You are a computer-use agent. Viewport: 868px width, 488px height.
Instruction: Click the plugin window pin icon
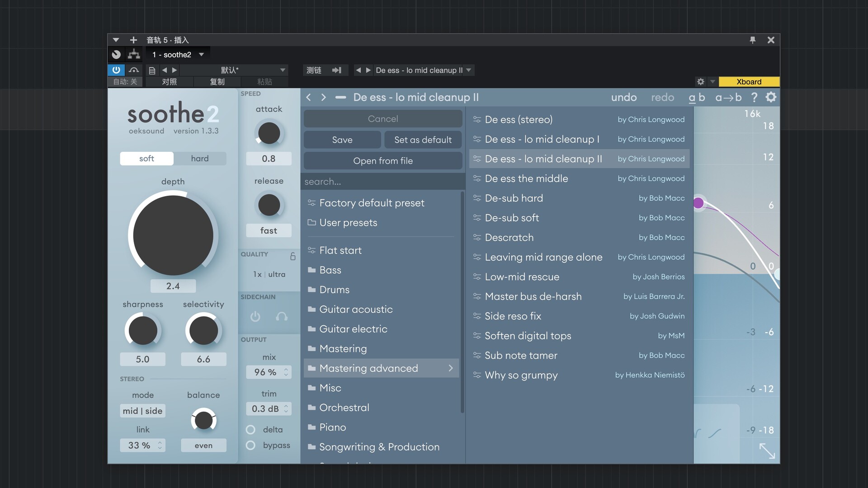coord(753,40)
